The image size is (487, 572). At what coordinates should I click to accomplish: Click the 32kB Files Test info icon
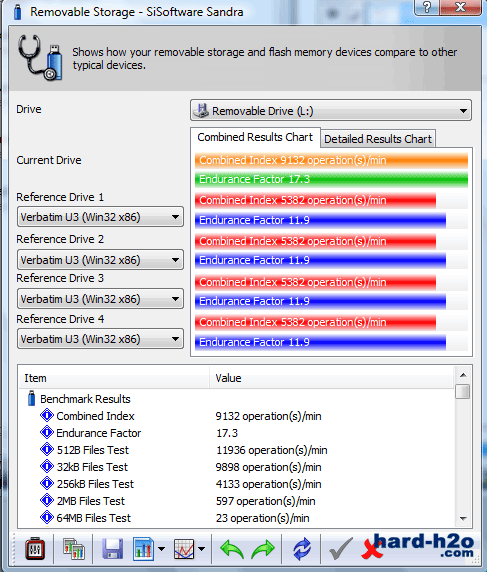pyautogui.click(x=47, y=466)
